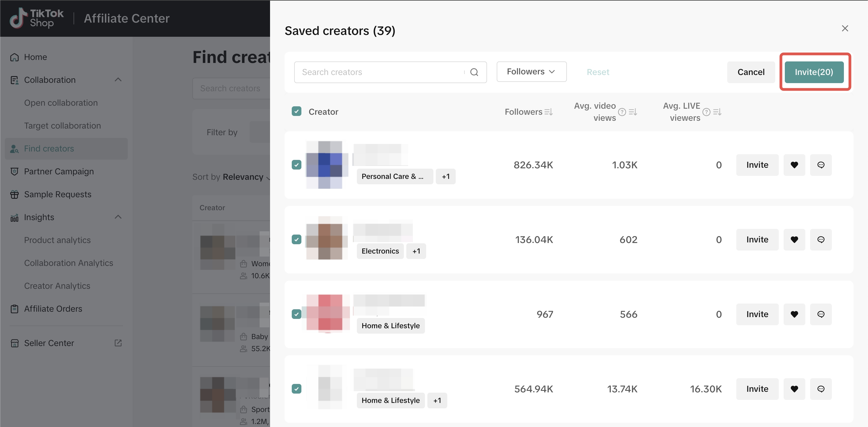Open Sample Requests in sidebar
The image size is (868, 427).
[x=58, y=194]
